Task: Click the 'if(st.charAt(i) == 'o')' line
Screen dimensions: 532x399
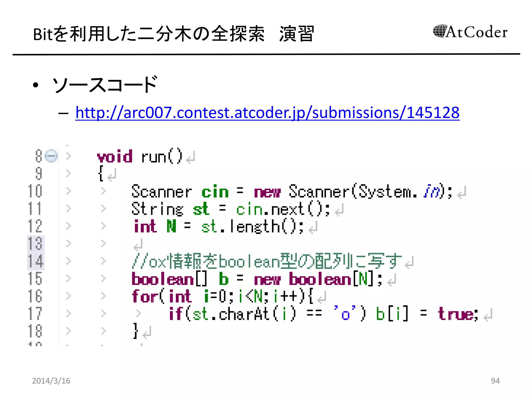Action: [323, 314]
